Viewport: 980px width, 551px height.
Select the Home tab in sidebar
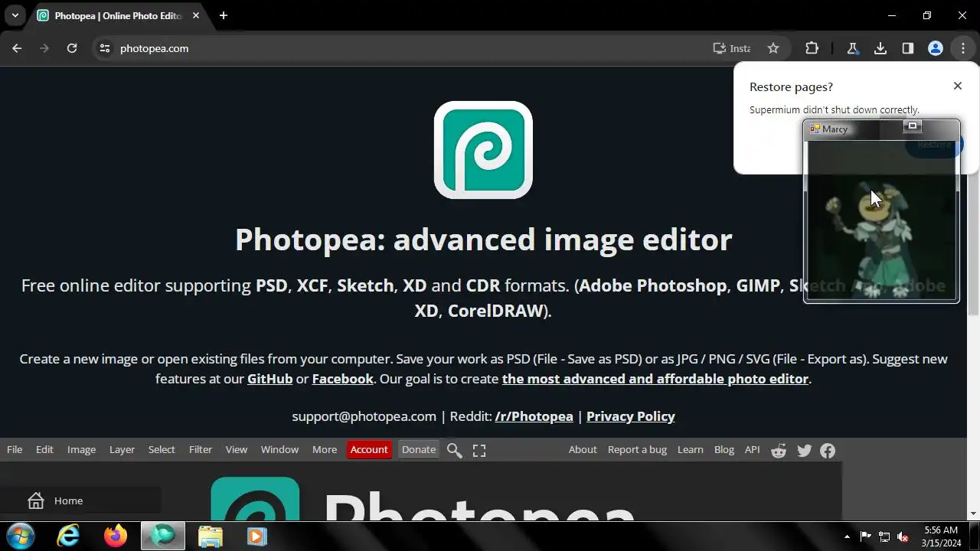(80, 500)
